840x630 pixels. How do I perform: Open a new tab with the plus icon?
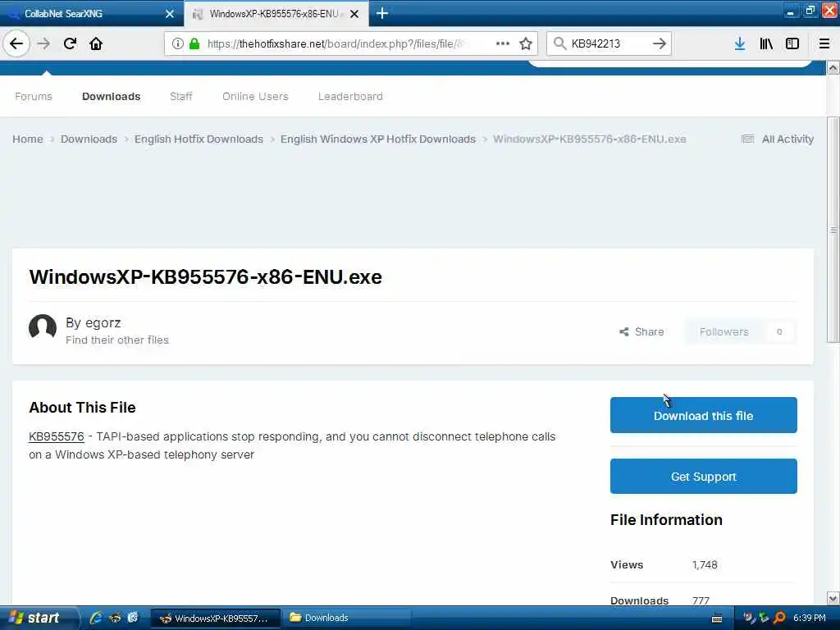[382, 13]
